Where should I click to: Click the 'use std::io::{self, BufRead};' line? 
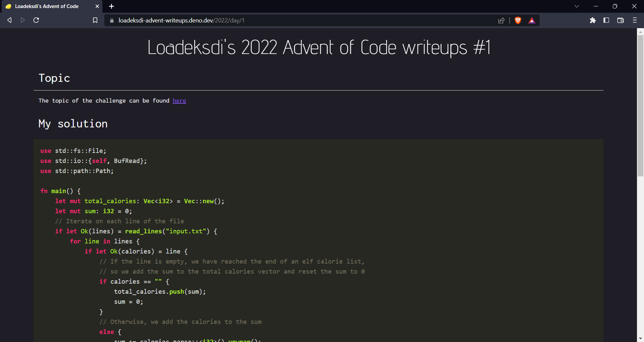94,161
